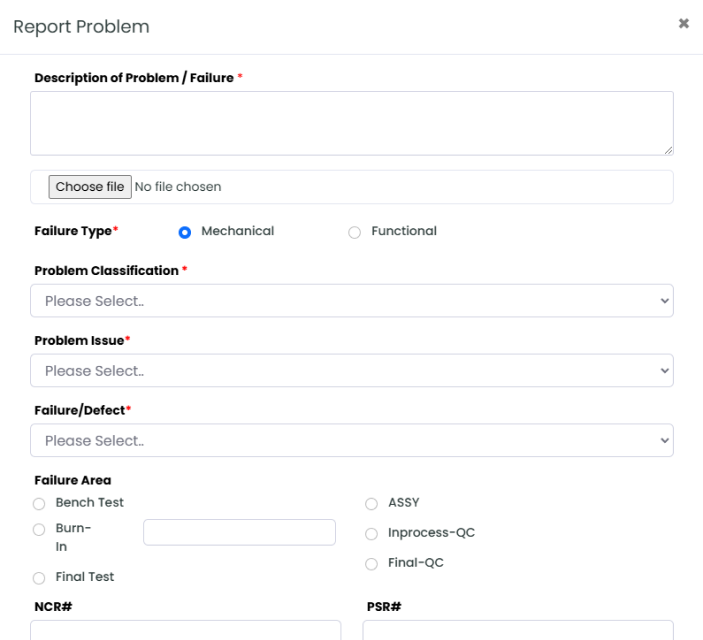Select ASSY failure area
Viewport: 703px width, 640px height.
pyautogui.click(x=371, y=504)
